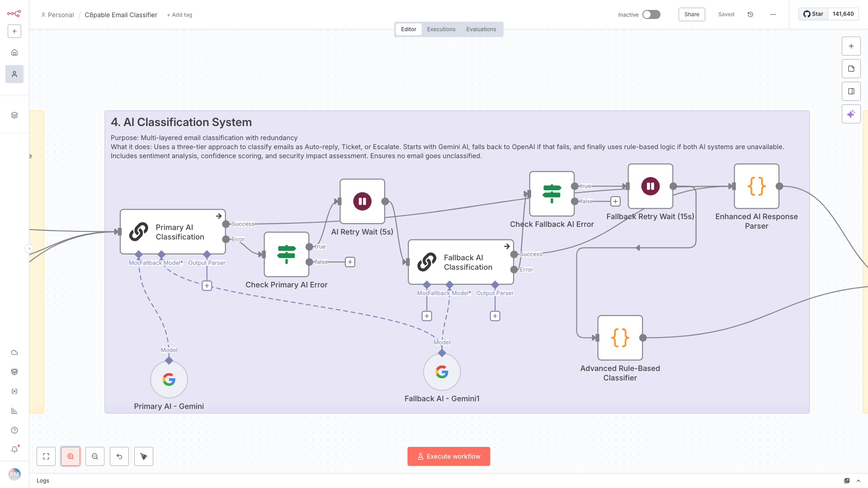Viewport: 868px width, 488px height.
Task: Switch to the Editor tab
Action: tap(409, 29)
